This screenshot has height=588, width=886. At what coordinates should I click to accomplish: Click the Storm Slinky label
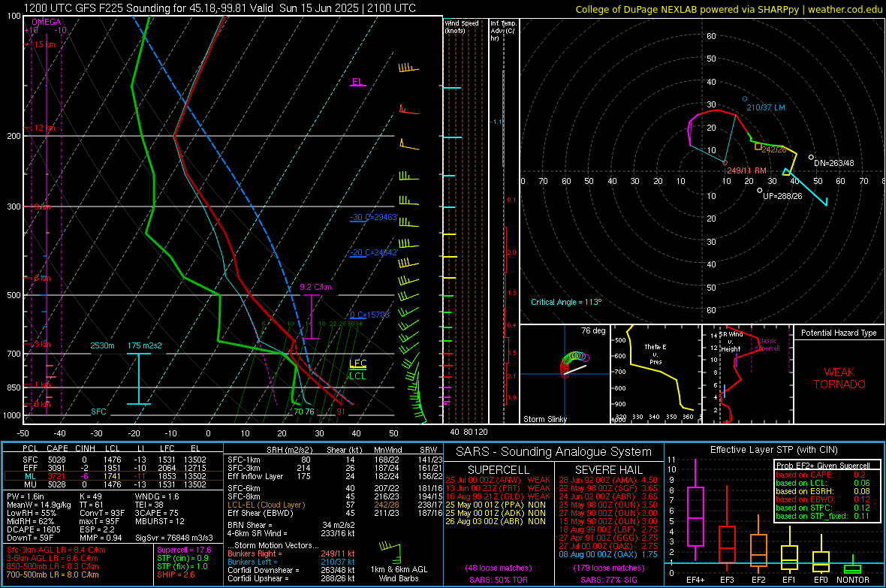click(x=544, y=419)
